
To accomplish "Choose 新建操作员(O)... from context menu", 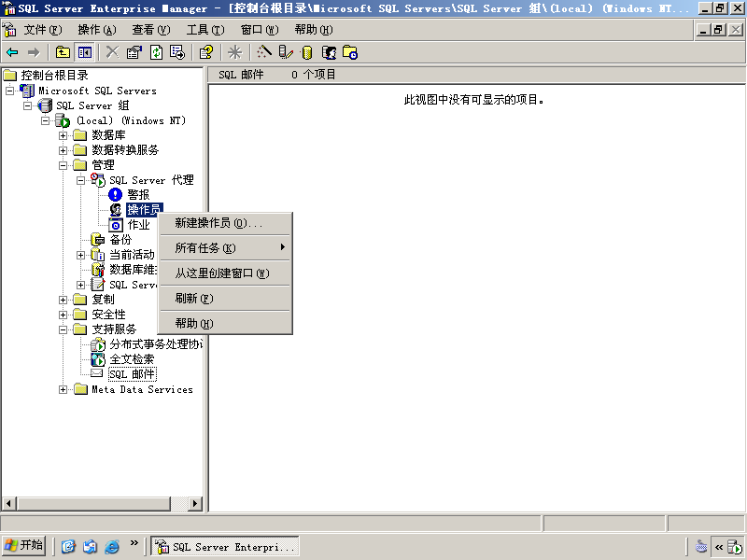I will tap(225, 223).
